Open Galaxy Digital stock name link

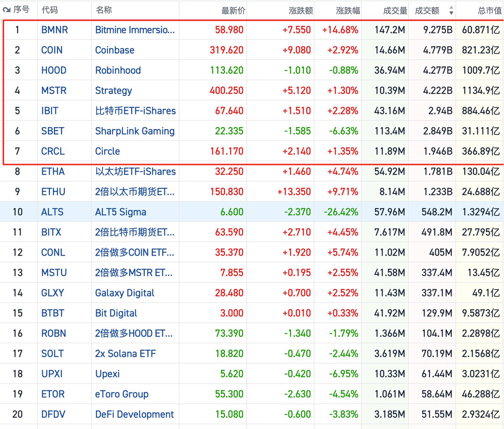click(x=125, y=293)
